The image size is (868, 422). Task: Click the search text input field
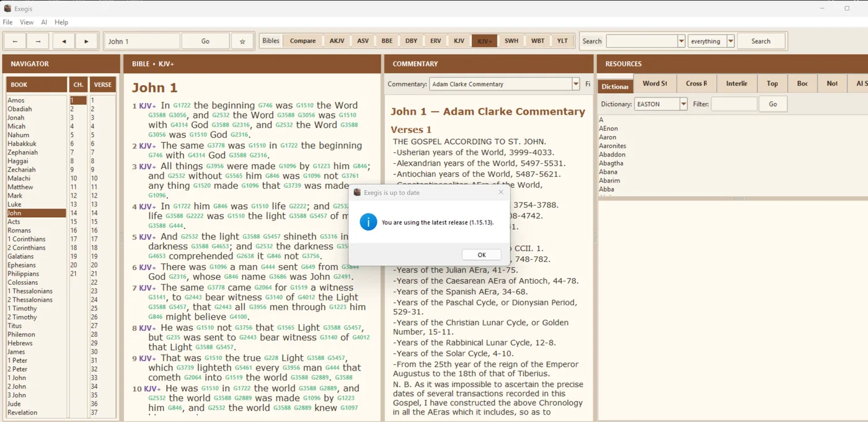[642, 42]
